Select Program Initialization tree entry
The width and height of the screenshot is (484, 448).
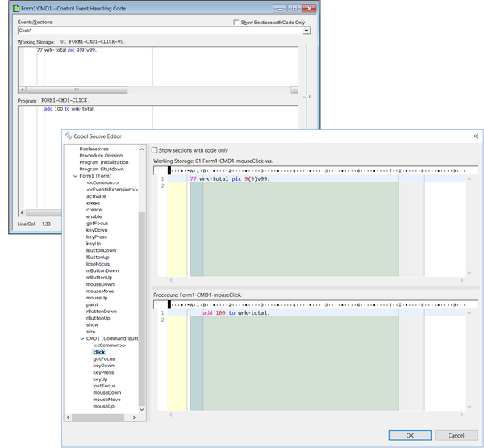pos(104,162)
